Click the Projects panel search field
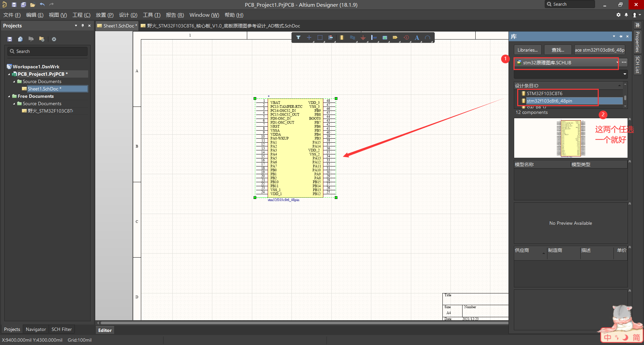644x345 pixels. point(48,51)
